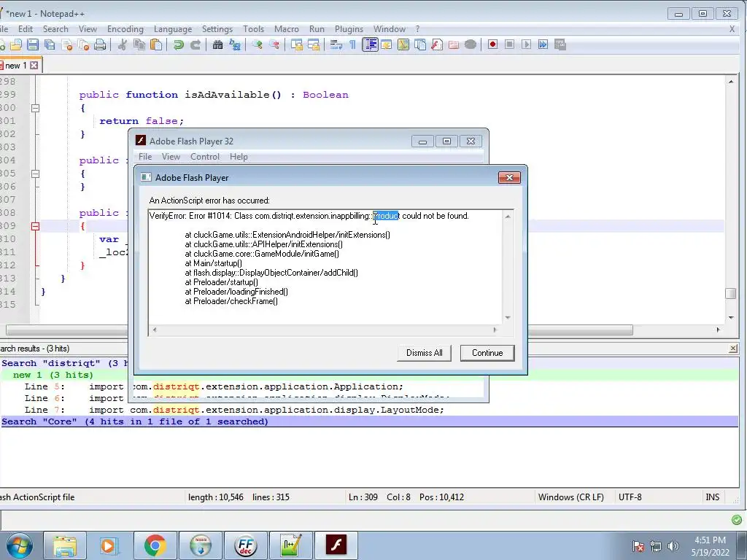Open Windows Start menu orb

[18, 545]
